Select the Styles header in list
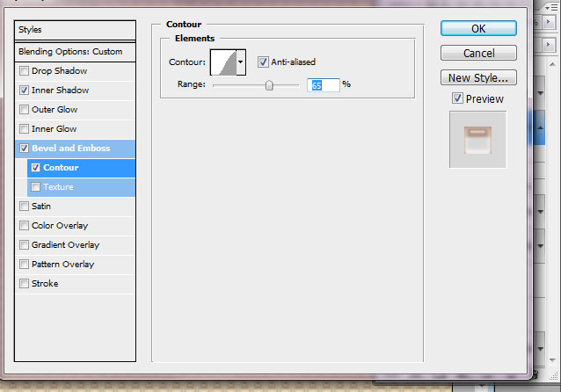 click(76, 30)
